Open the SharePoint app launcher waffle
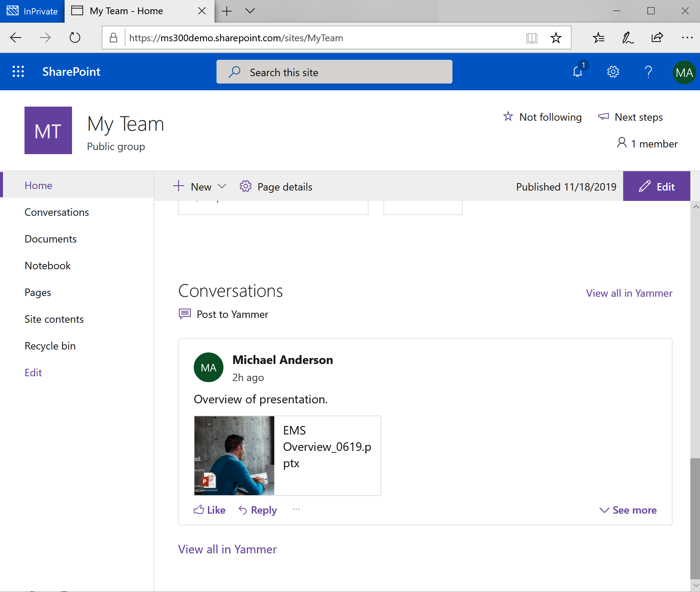This screenshot has width=700, height=592. click(18, 71)
